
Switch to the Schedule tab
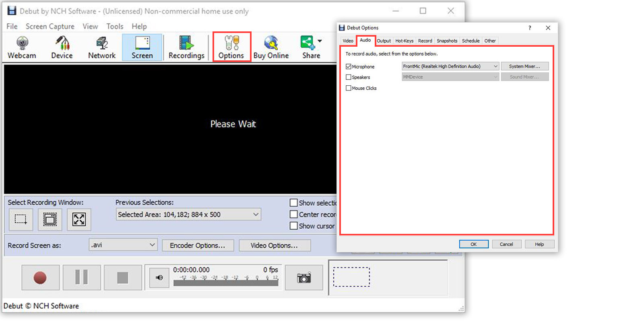471,41
